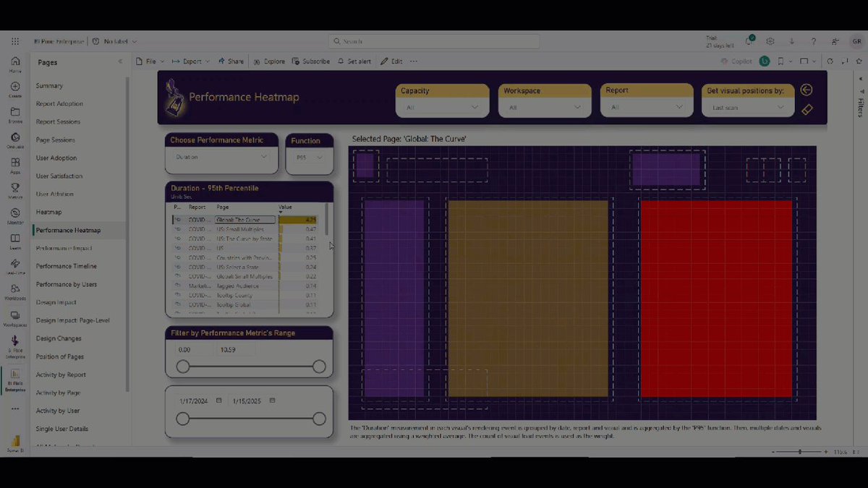Image resolution: width=868 pixels, height=488 pixels.
Task: Click the Explore button
Action: point(269,61)
